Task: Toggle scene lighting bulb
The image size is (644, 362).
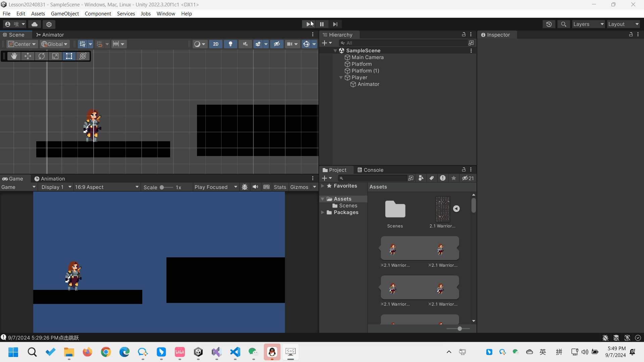Action: pyautogui.click(x=230, y=44)
